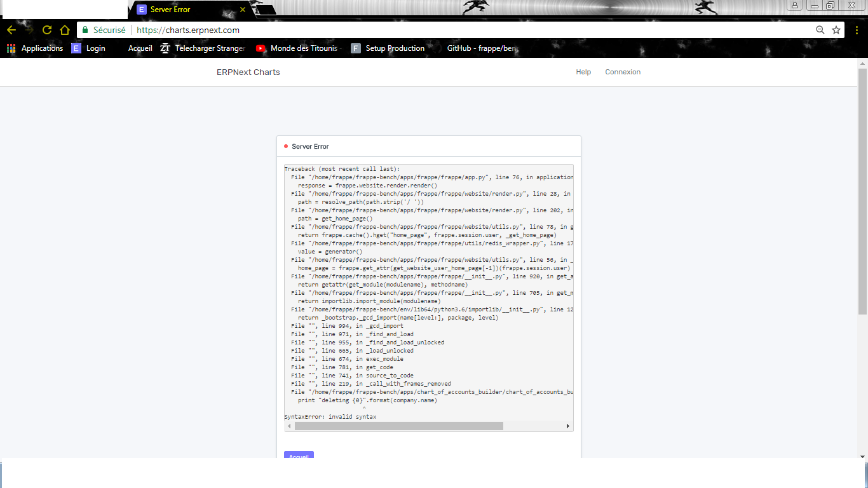Click the Accueil button below the traceback
Viewport: 868px width, 488px height.
[299, 456]
